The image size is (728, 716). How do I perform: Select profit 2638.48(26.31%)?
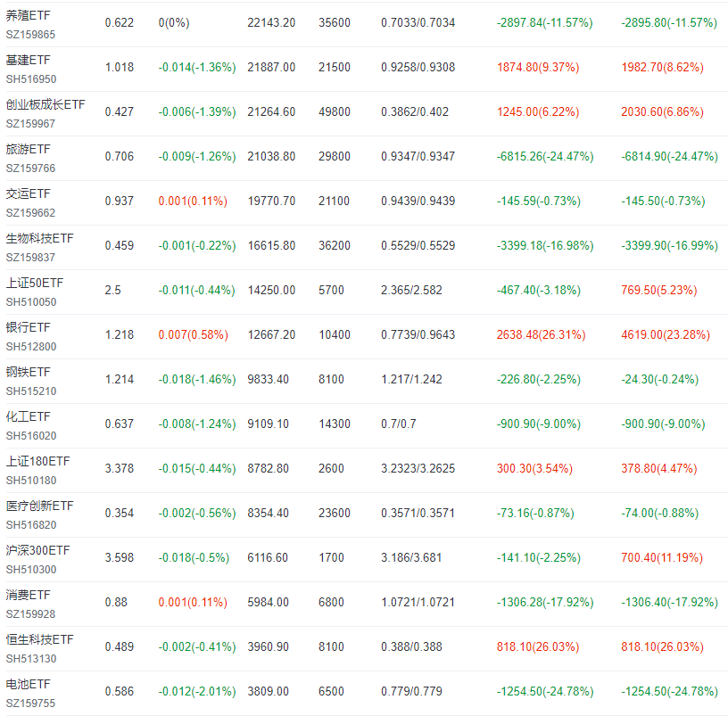coord(541,334)
